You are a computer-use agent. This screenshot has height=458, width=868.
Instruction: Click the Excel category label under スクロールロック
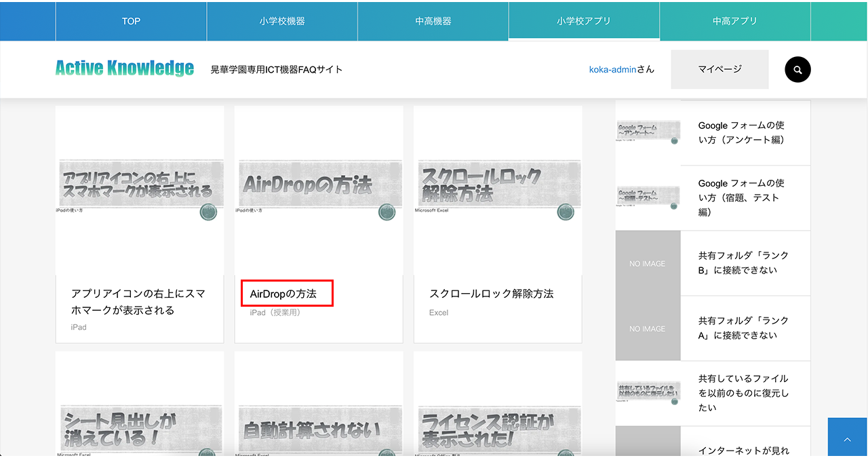tap(439, 313)
